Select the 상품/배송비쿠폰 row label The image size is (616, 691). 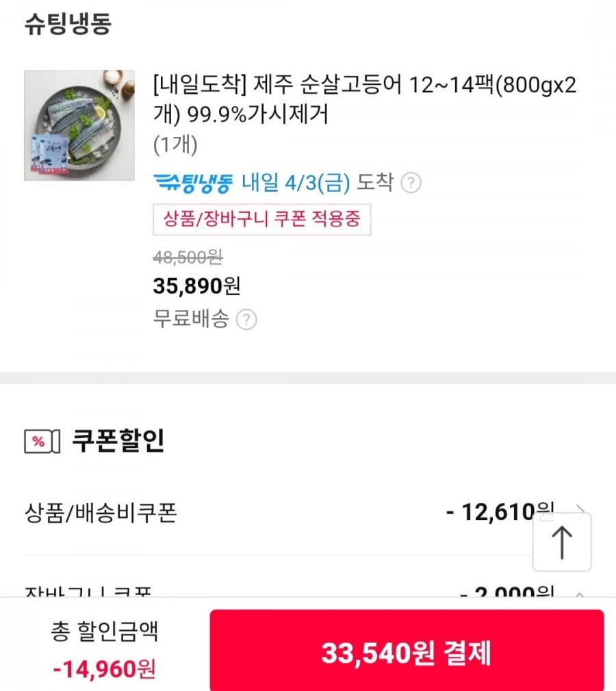tap(100, 512)
